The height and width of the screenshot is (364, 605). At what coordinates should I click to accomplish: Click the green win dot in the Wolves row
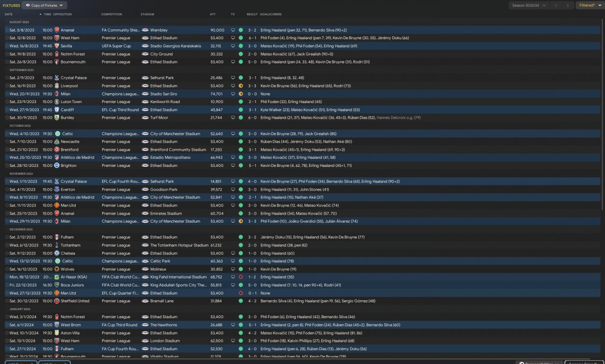(241, 269)
